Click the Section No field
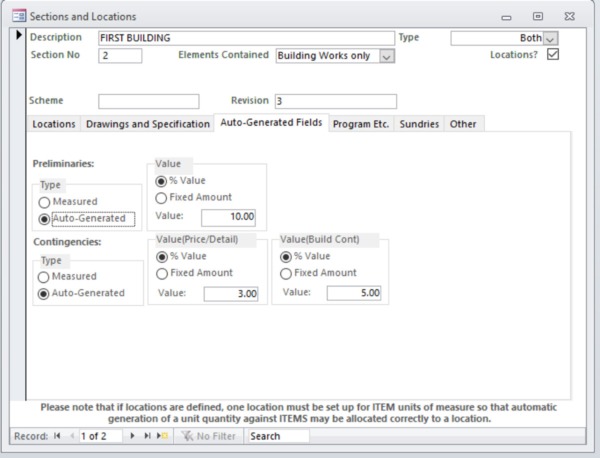The width and height of the screenshot is (600, 458). [x=120, y=56]
